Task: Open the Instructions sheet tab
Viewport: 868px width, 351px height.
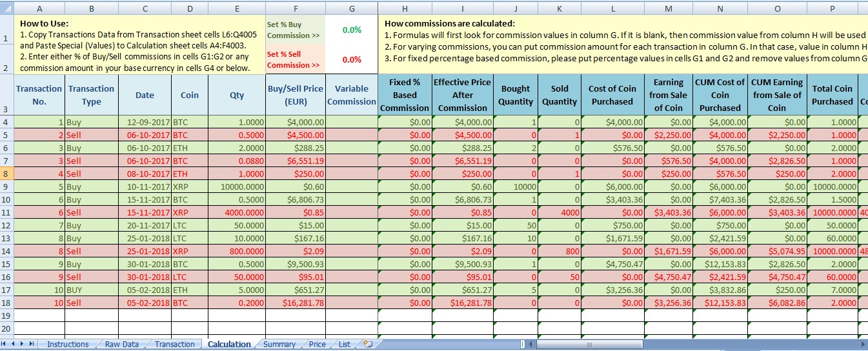Action: pyautogui.click(x=68, y=345)
